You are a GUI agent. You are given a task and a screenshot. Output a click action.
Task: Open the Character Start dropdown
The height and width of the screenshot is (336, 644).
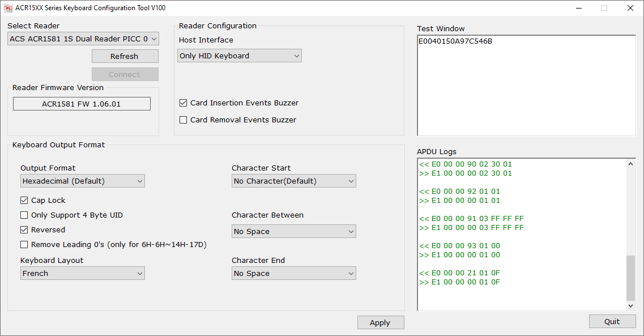point(293,181)
